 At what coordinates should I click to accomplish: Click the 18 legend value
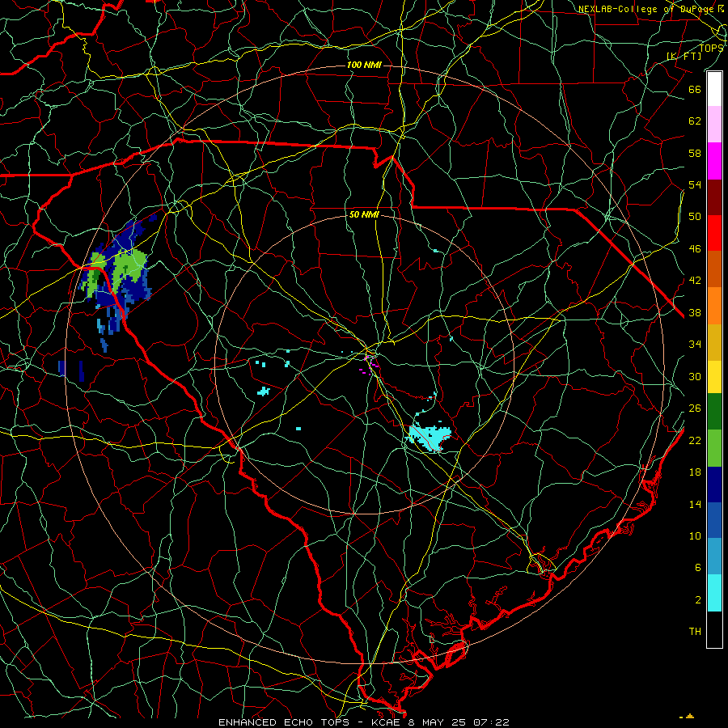[x=695, y=472]
